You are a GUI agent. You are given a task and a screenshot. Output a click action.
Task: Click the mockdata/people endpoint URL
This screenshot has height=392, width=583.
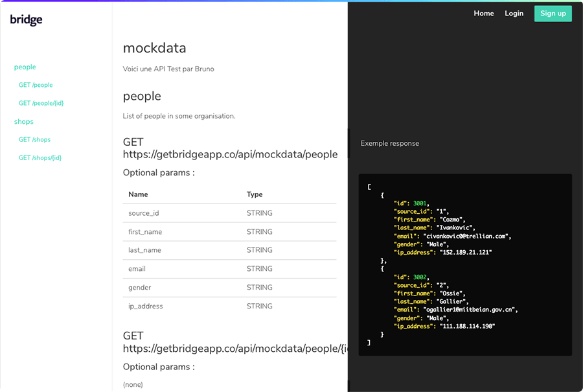[x=230, y=154]
